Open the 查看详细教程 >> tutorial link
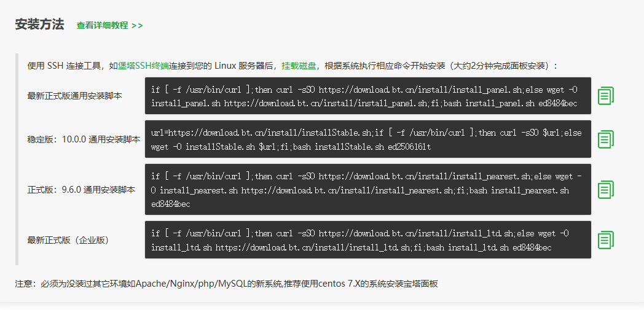Viewport: 644px width, 310px height. (109, 25)
